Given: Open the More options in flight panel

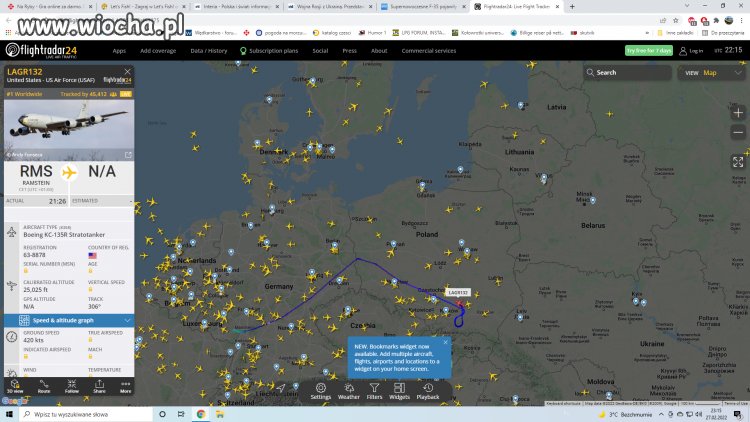Looking at the screenshot, I should (x=125, y=386).
